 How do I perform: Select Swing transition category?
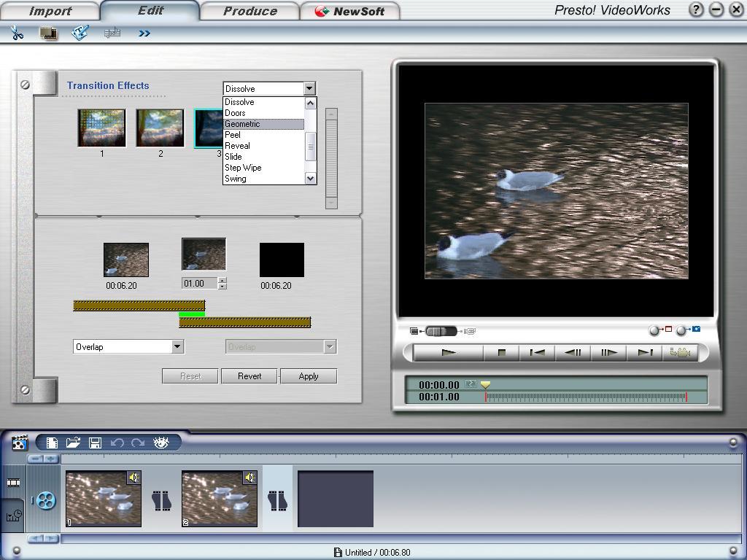(263, 179)
